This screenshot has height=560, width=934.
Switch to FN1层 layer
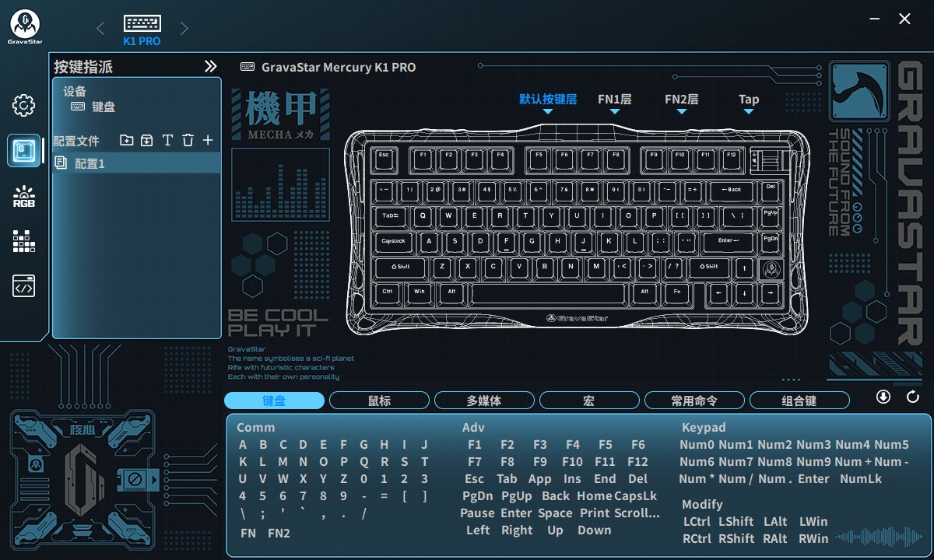614,100
